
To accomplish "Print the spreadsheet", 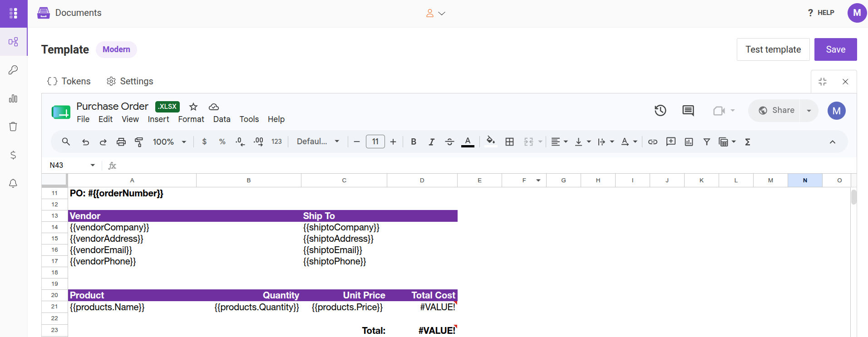I will [x=121, y=142].
